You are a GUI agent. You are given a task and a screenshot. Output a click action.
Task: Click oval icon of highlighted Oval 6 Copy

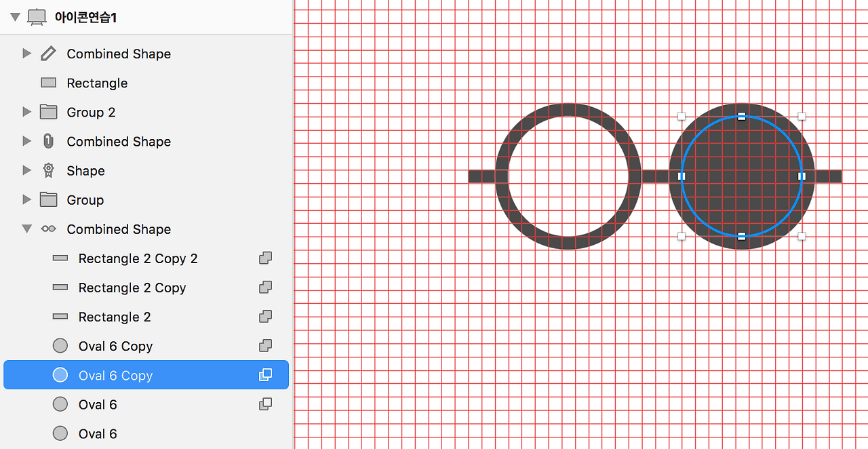pyautogui.click(x=60, y=374)
